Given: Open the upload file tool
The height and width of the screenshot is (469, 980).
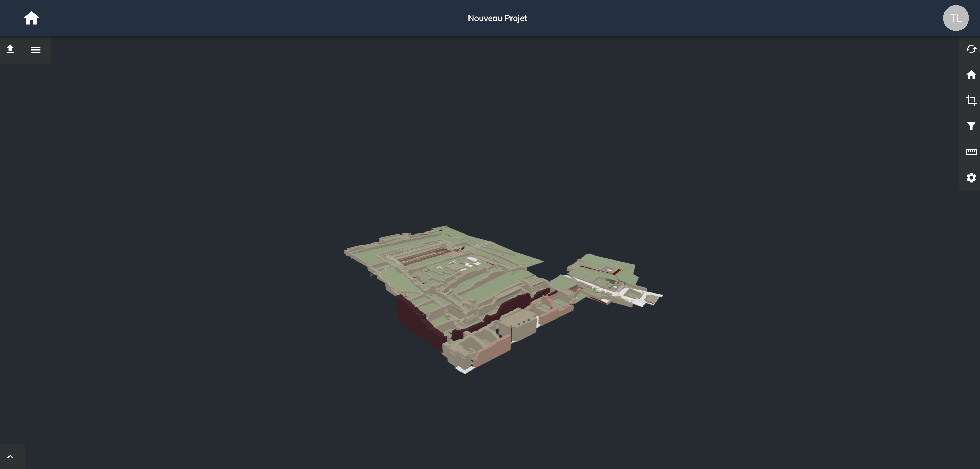Looking at the screenshot, I should pos(10,49).
